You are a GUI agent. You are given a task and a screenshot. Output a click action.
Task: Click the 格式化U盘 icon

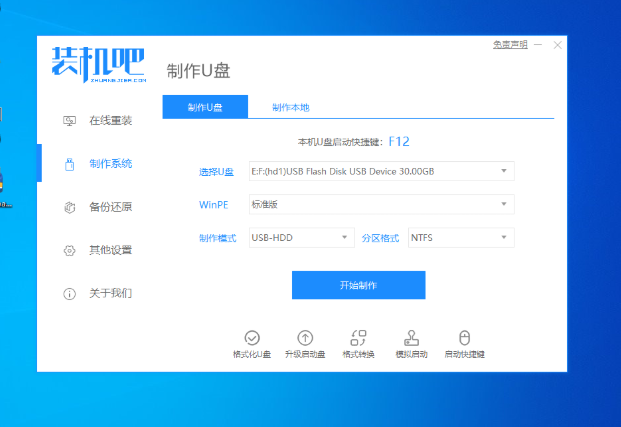[252, 338]
